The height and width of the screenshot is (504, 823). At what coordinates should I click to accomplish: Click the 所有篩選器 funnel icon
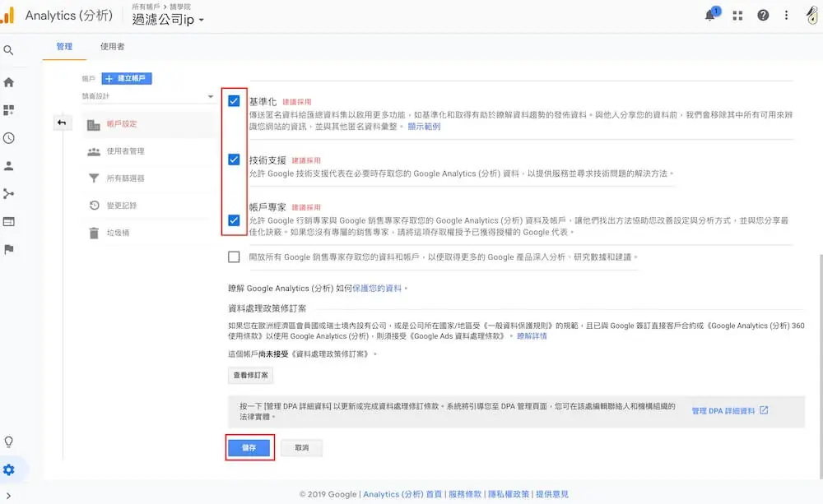(94, 178)
